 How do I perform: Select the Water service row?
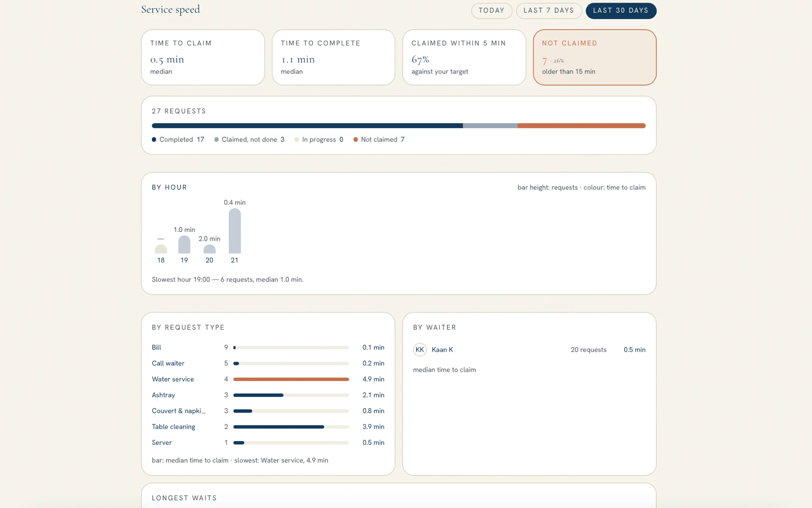(x=268, y=379)
